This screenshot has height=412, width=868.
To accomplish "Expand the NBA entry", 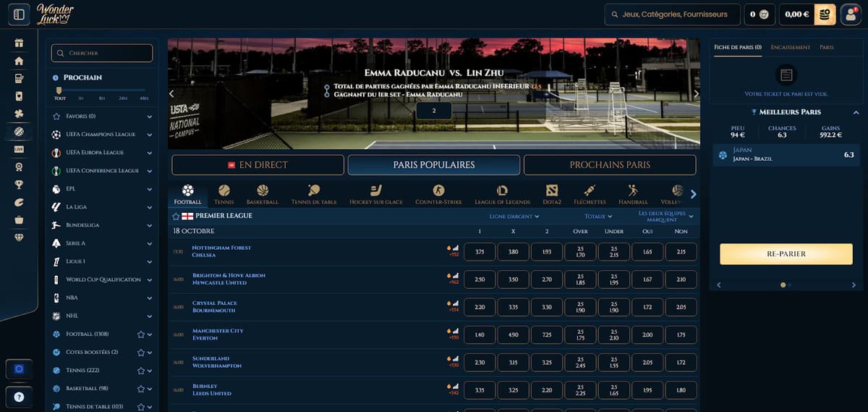I will click(150, 298).
